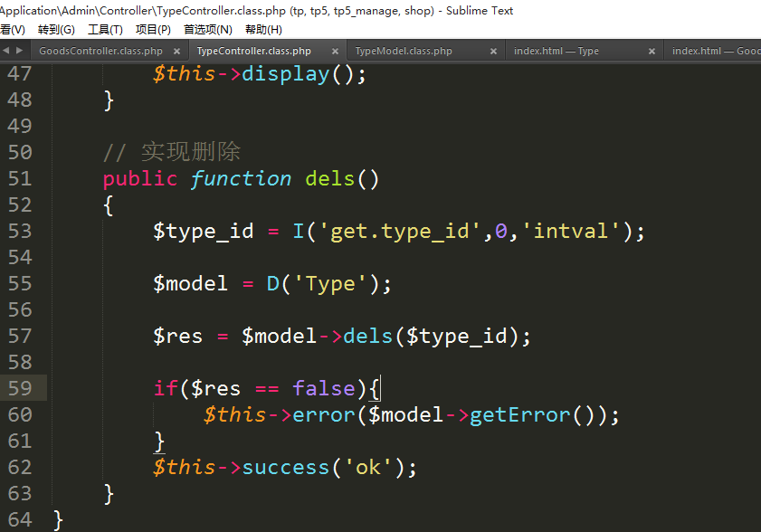Open the 转到(G) menu
Image resolution: width=761 pixels, height=532 pixels.
point(56,30)
